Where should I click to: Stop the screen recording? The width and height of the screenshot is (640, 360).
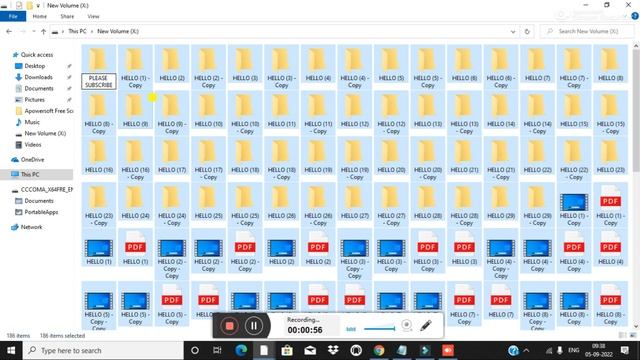pos(229,326)
